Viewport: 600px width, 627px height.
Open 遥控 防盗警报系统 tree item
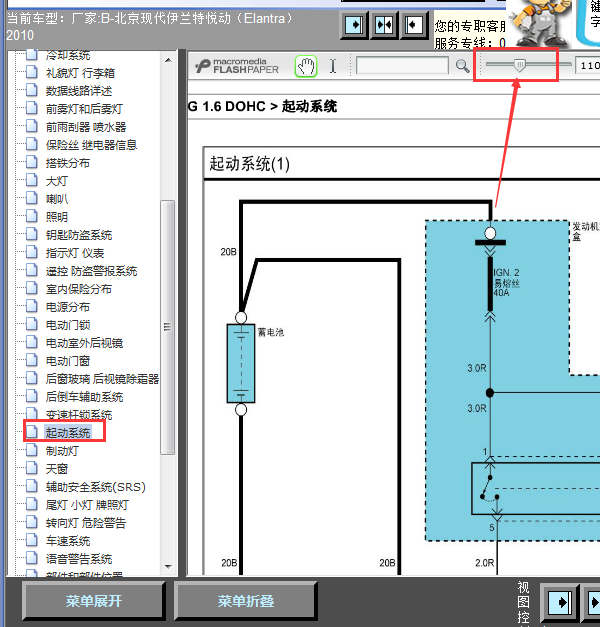click(x=91, y=271)
